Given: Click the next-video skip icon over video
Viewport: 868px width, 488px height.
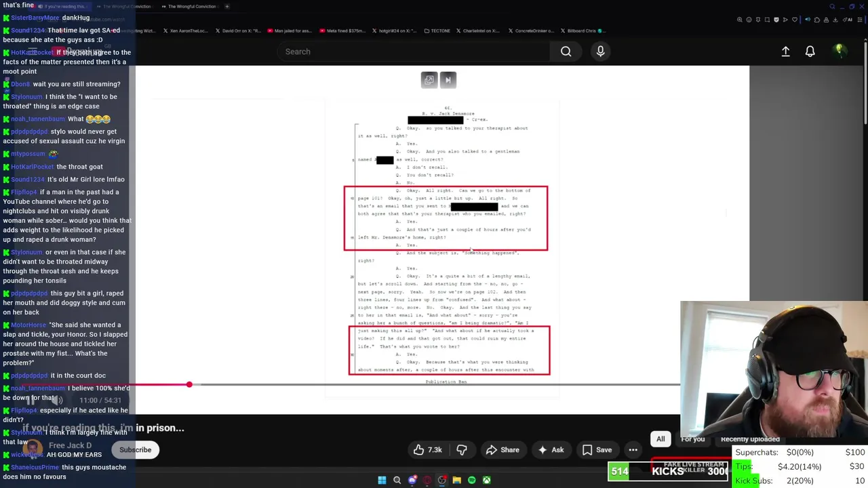Looking at the screenshot, I should pos(448,80).
